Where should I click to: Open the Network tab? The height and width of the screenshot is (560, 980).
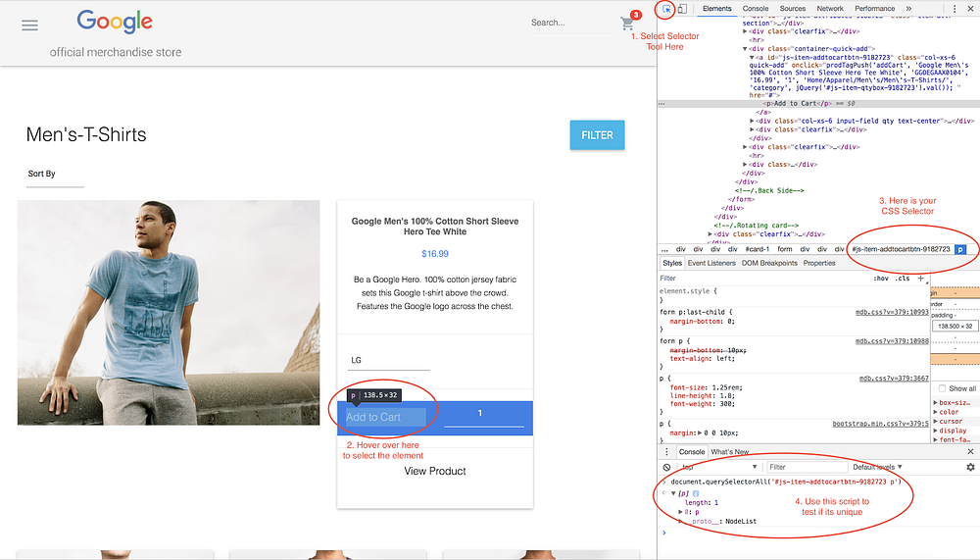click(x=830, y=9)
